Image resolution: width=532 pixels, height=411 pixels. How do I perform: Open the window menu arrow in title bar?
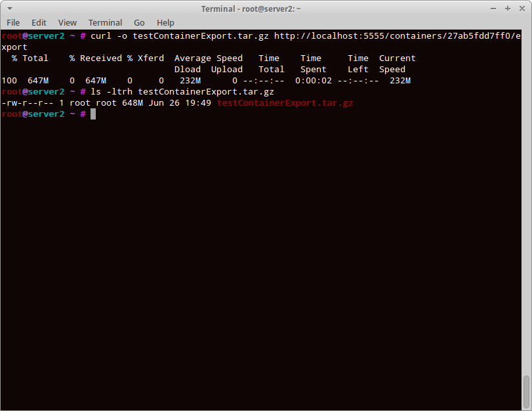point(10,9)
